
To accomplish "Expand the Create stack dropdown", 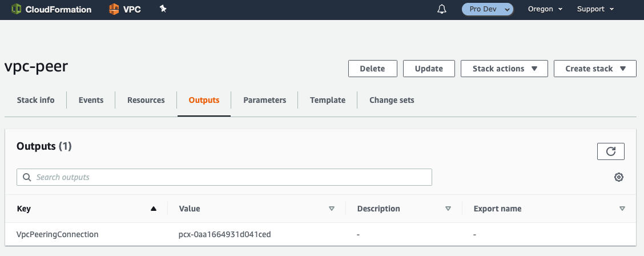I will tap(595, 69).
